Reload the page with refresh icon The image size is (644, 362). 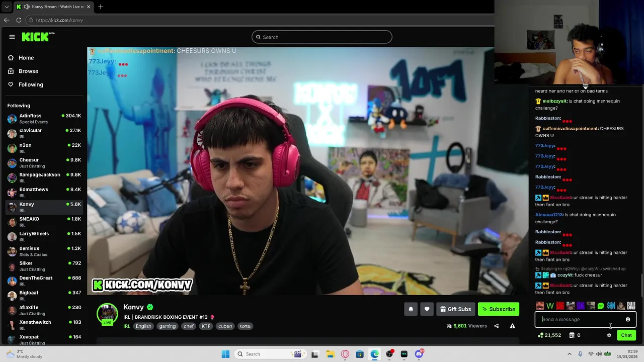(x=19, y=20)
